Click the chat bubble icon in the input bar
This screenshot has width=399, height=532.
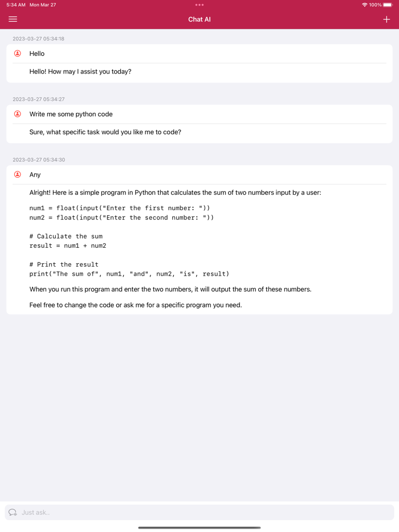(x=13, y=512)
